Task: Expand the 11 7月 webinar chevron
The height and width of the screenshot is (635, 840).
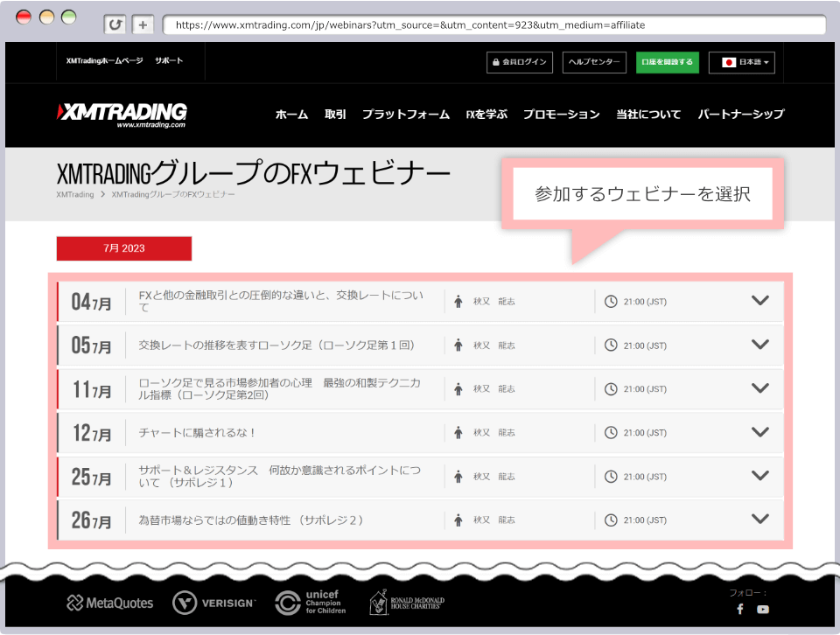Action: tap(759, 388)
